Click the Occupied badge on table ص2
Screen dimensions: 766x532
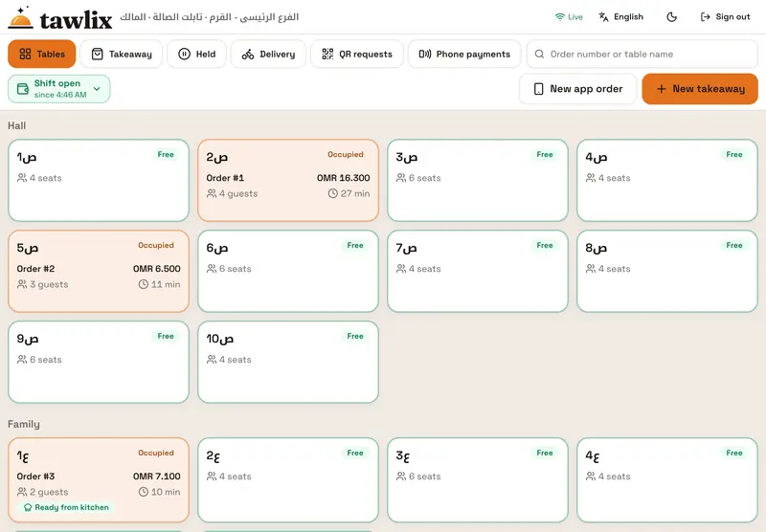(346, 154)
